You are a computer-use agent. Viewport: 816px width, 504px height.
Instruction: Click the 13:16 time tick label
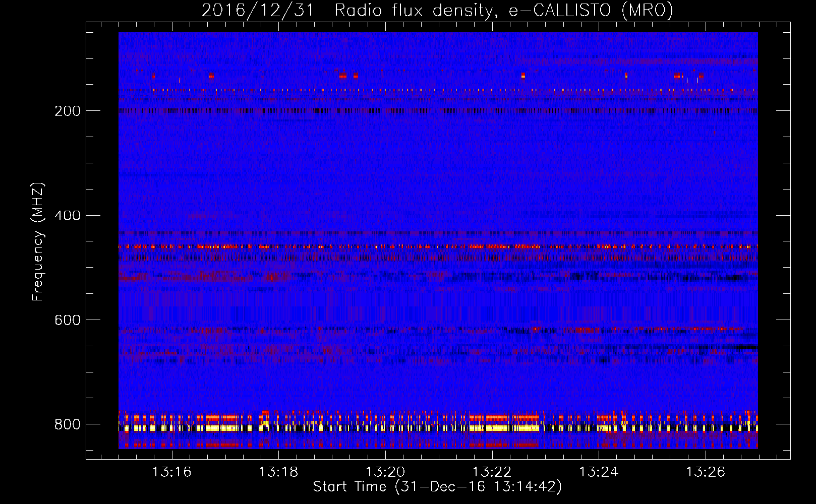[172, 472]
